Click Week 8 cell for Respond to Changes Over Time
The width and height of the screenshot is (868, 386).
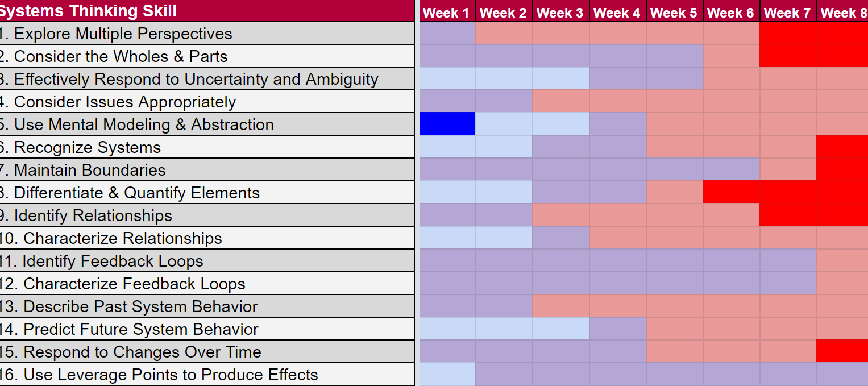pyautogui.click(x=842, y=351)
